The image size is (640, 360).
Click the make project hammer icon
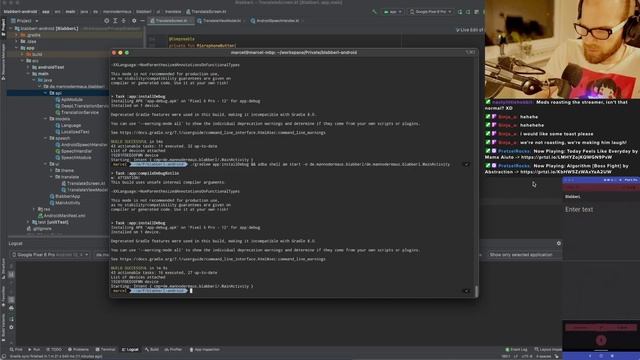[374, 12]
